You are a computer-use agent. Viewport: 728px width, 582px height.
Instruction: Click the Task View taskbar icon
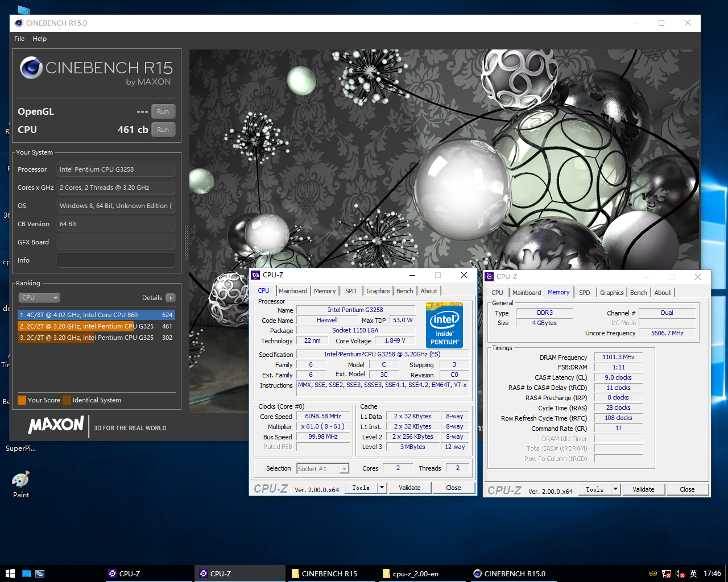click(x=40, y=573)
